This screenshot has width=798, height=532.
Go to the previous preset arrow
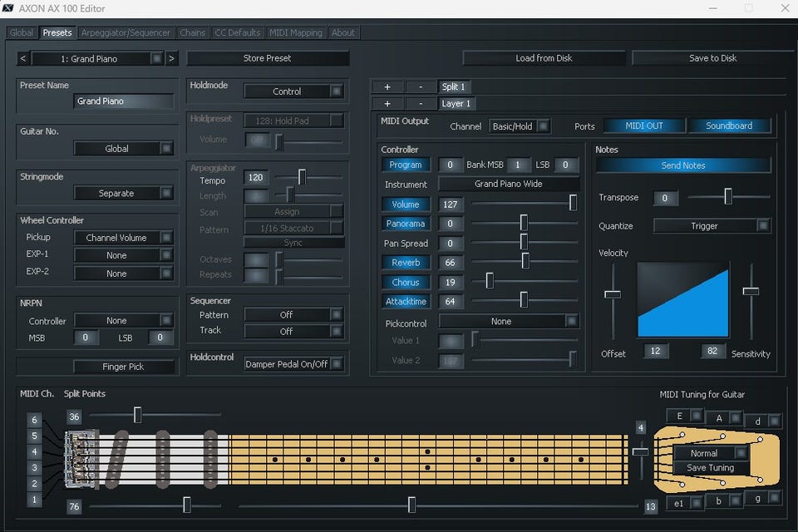[x=23, y=58]
